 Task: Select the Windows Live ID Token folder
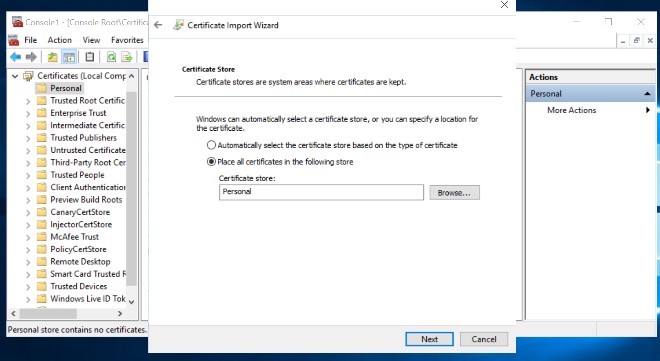[88, 299]
